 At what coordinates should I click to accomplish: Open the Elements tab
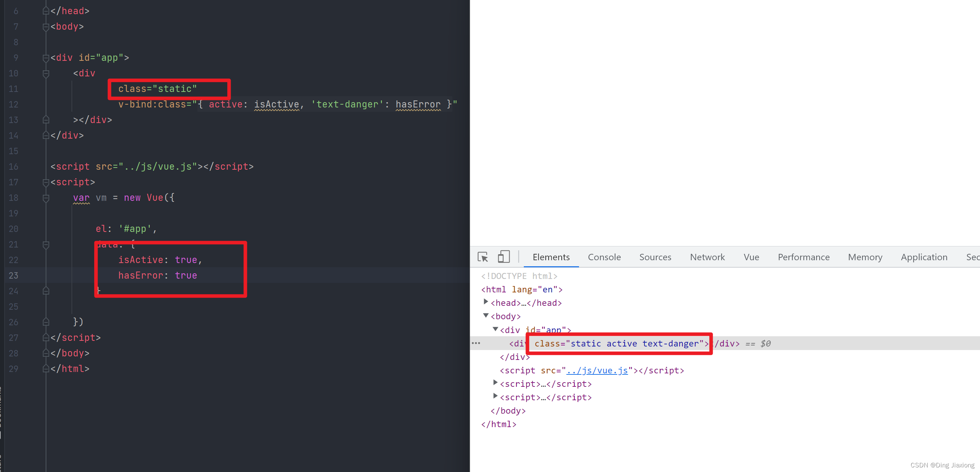(551, 257)
